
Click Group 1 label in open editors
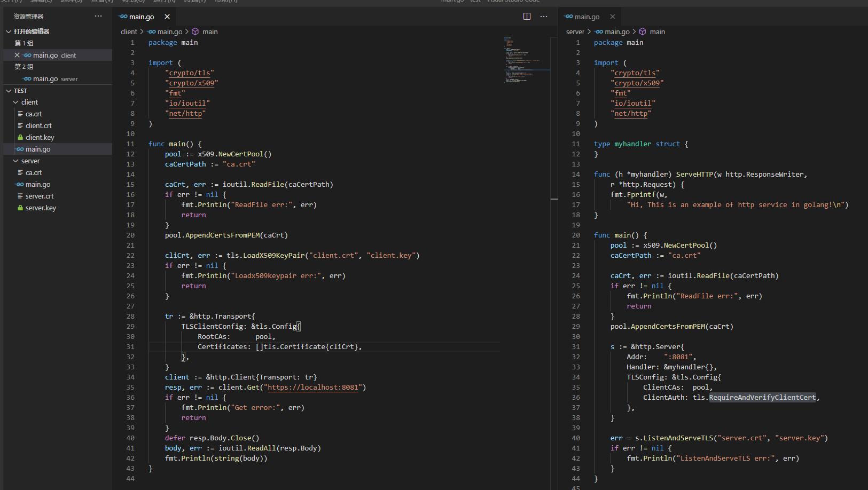[x=24, y=43]
